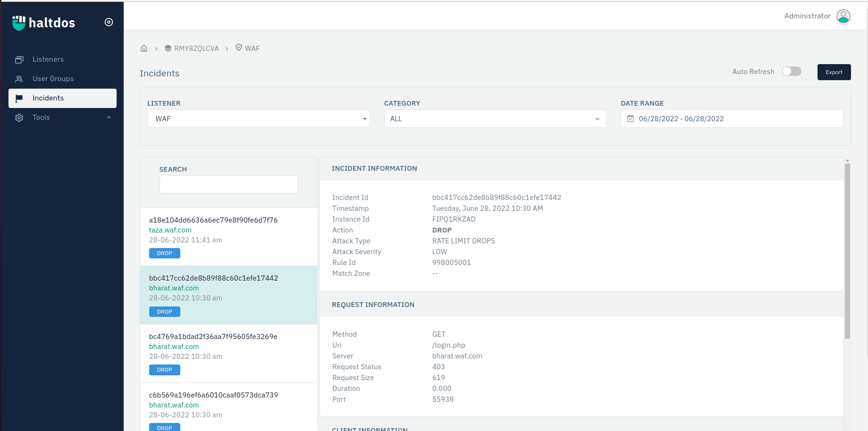The width and height of the screenshot is (868, 431).
Task: Click Timestamp value Tuesday, June 28, 2022
Action: coord(488,208)
